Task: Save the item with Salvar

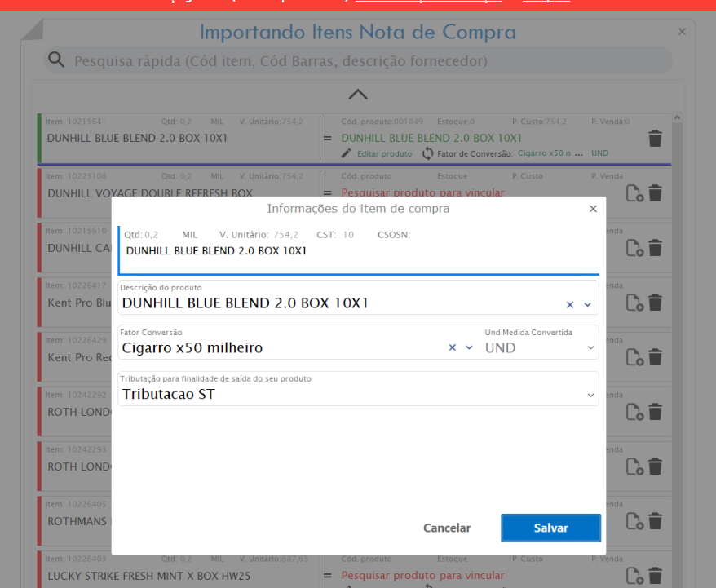Action: 550,528
